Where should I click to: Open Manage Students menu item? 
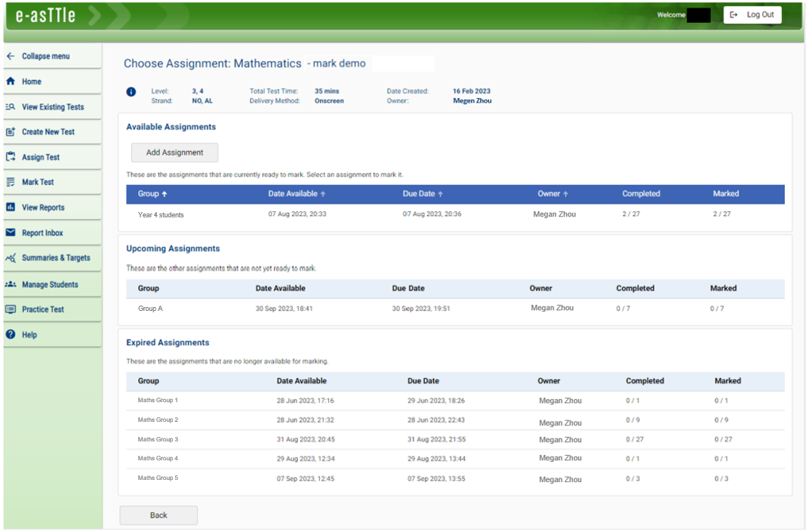[x=50, y=284]
